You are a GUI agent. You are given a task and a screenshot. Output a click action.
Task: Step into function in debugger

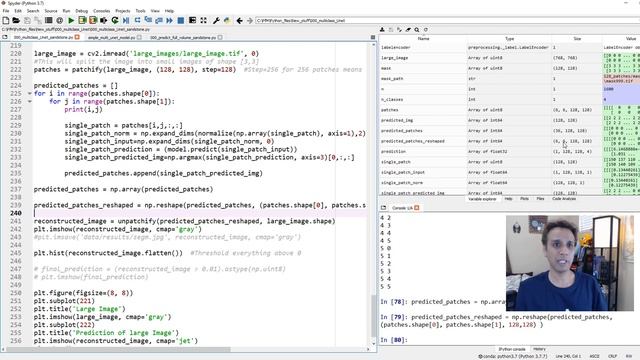(148, 20)
